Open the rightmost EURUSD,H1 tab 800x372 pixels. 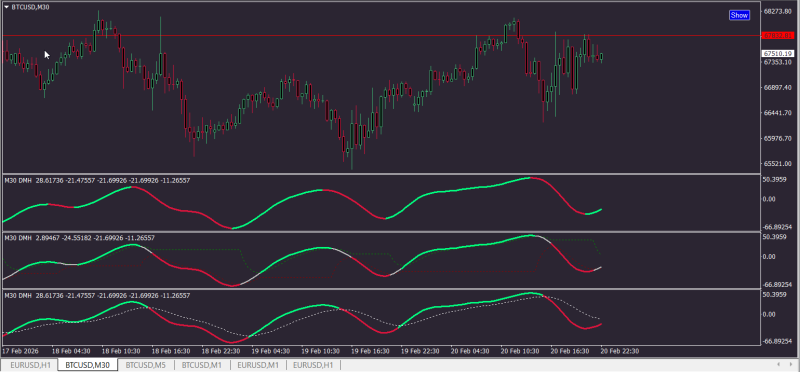pos(313,365)
